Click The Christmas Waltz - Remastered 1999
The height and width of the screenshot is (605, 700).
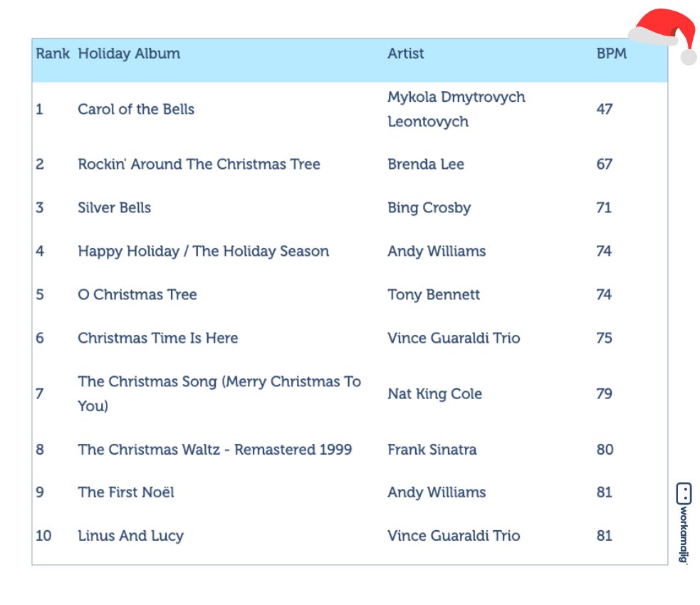pyautogui.click(x=215, y=449)
